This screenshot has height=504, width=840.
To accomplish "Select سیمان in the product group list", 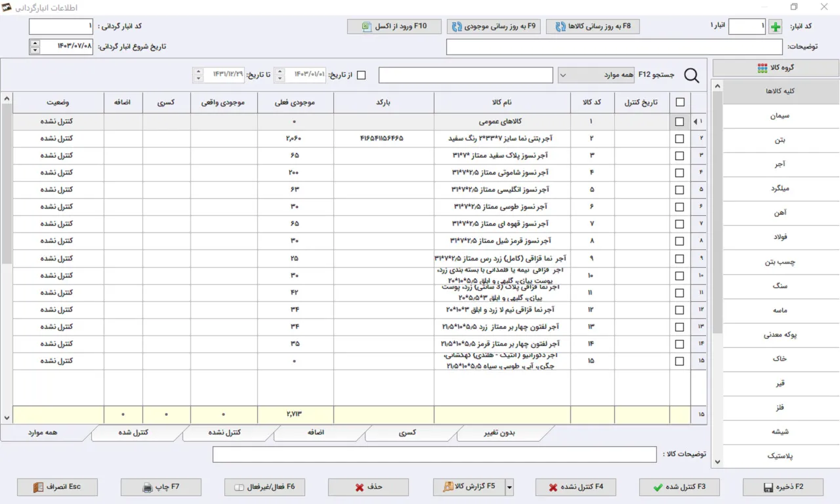I will click(781, 116).
